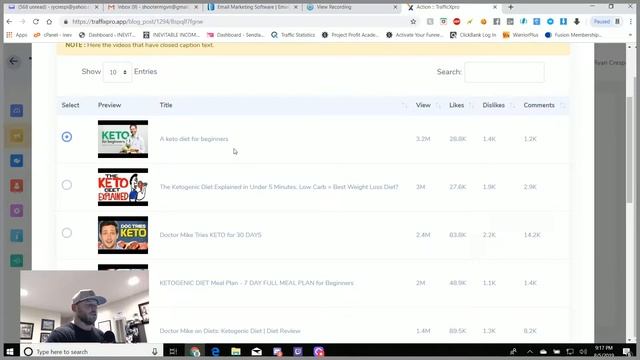
Task: Open the purple sidebar icon
Action: 17,211
